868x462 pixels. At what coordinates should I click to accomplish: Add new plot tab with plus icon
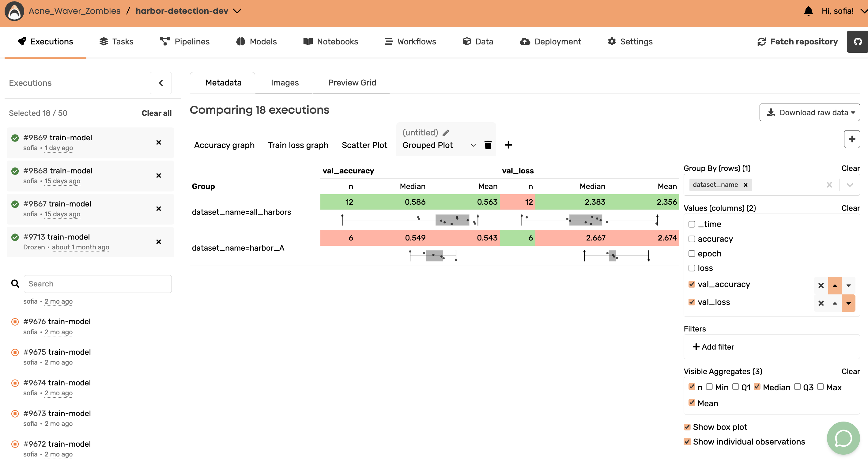click(x=508, y=145)
